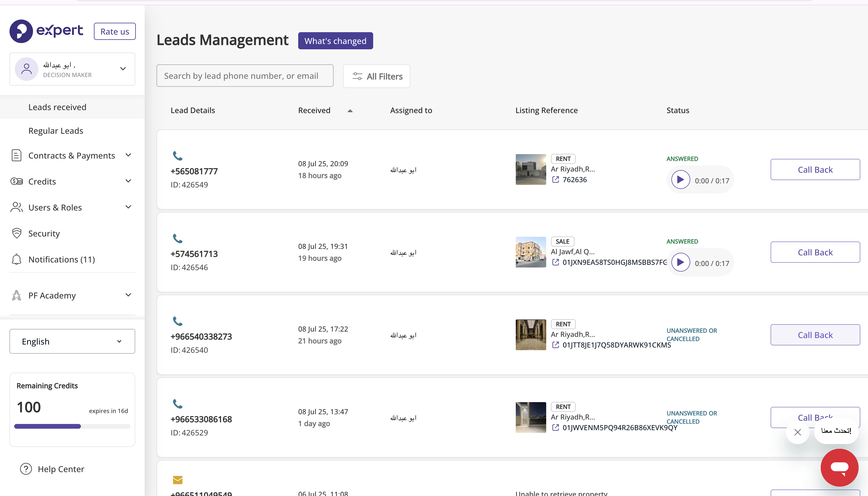Click the Leads Management page title
This screenshot has width=868, height=496.
coord(222,40)
